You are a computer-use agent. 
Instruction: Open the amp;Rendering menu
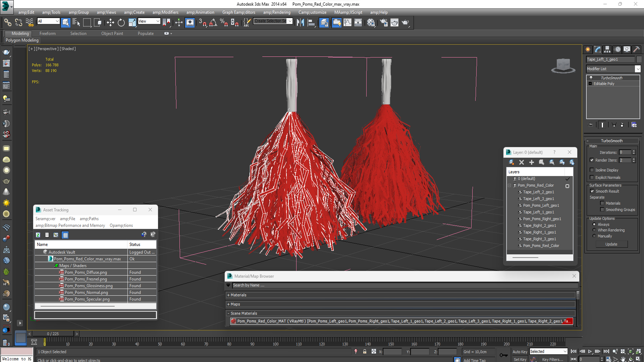[277, 12]
